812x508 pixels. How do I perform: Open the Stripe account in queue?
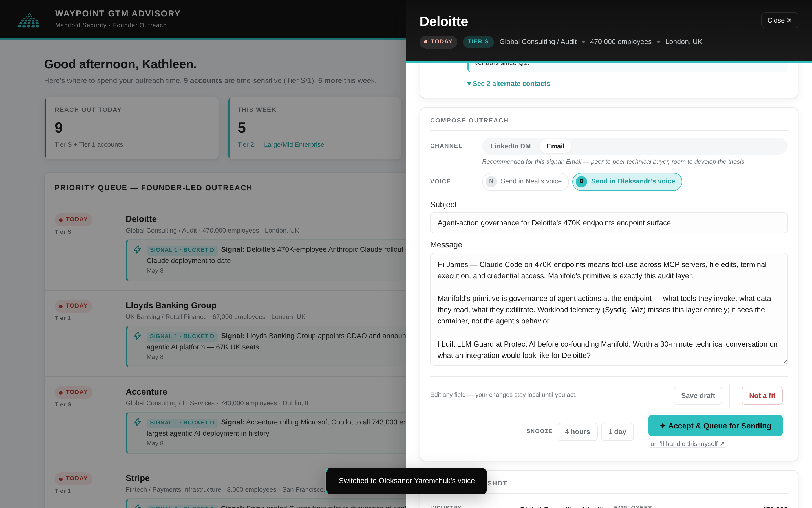(x=138, y=478)
